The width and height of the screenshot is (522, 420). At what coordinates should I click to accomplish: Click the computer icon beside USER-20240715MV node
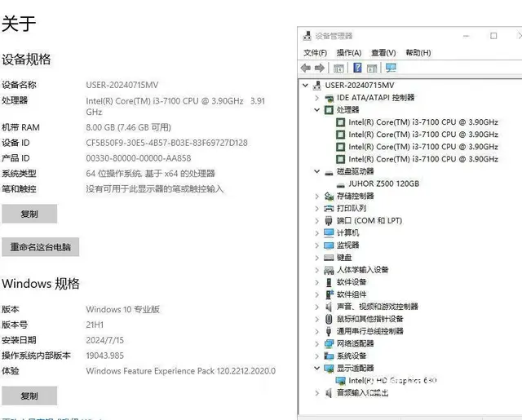coord(317,86)
